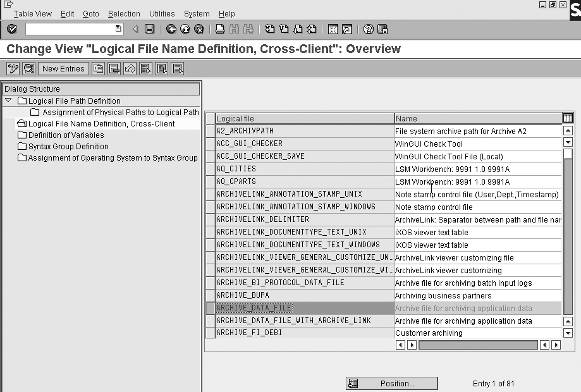
Task: Select row marker for ARCHIVE_BUPA
Action: (x=211, y=295)
